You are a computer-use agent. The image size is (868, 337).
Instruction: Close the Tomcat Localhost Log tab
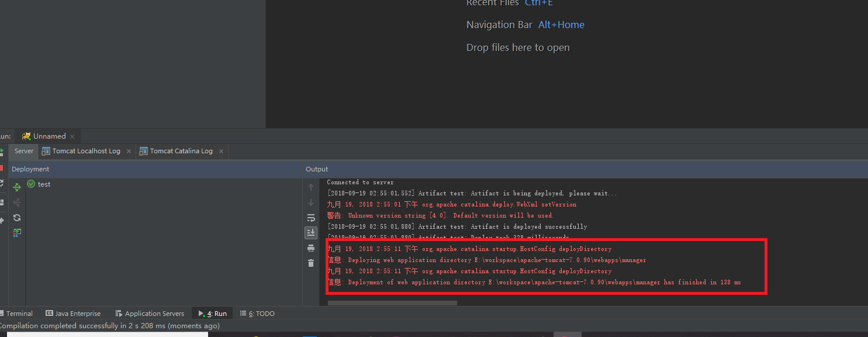129,151
